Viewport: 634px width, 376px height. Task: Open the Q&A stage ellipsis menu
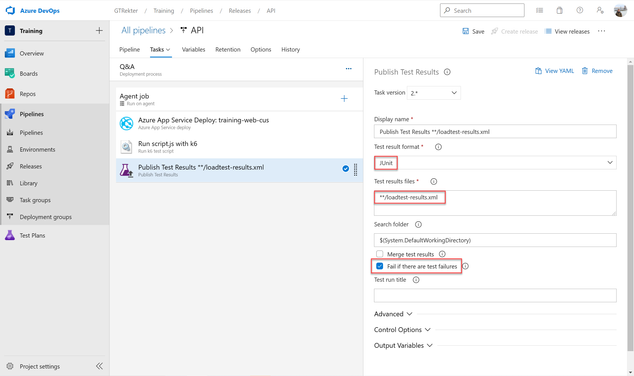coord(349,69)
